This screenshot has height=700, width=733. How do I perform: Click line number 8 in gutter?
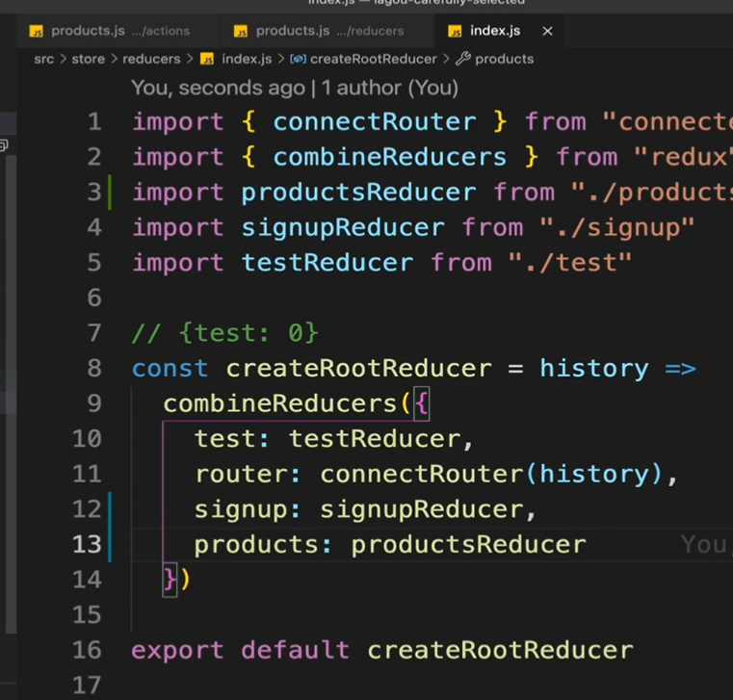coord(94,368)
